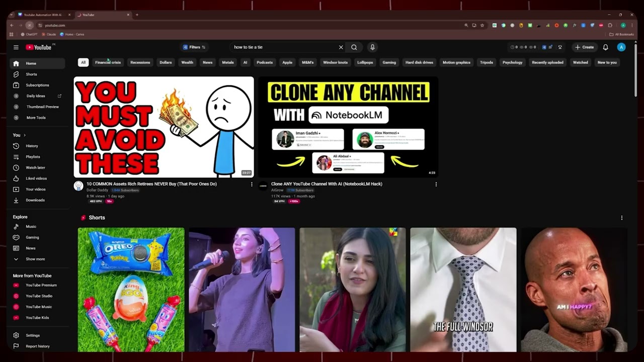Image resolution: width=644 pixels, height=362 pixels.
Task: Select the All filter chip
Action: pos(83,62)
